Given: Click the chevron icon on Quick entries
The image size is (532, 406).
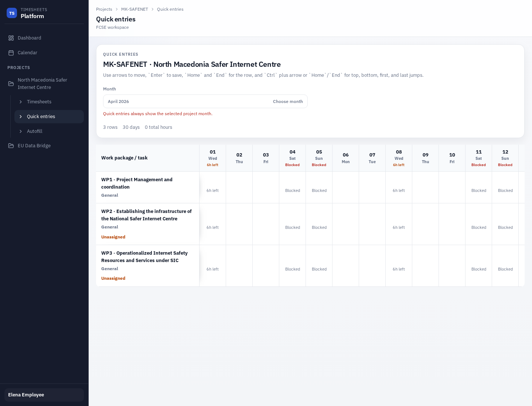Looking at the screenshot, I should pos(21,117).
